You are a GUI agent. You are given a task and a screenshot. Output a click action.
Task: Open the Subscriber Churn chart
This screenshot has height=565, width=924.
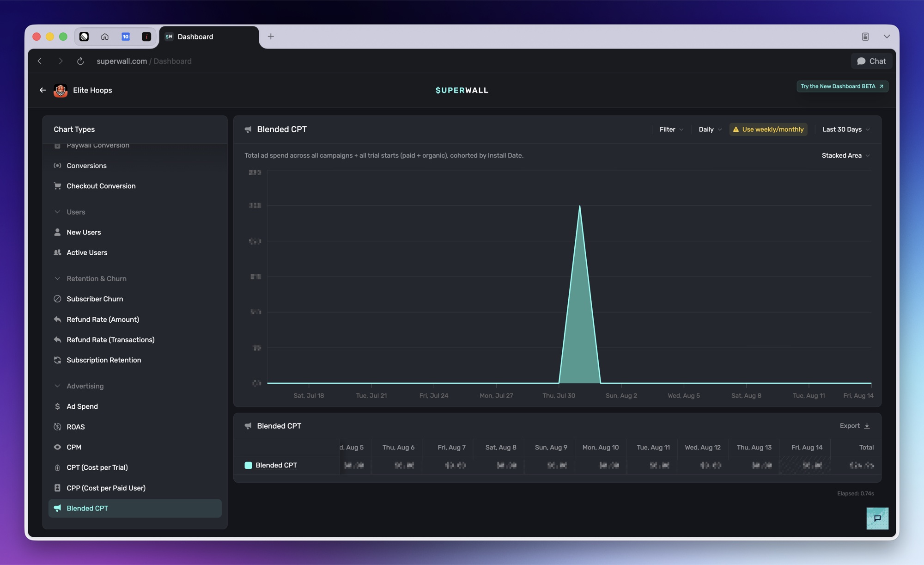(x=95, y=299)
